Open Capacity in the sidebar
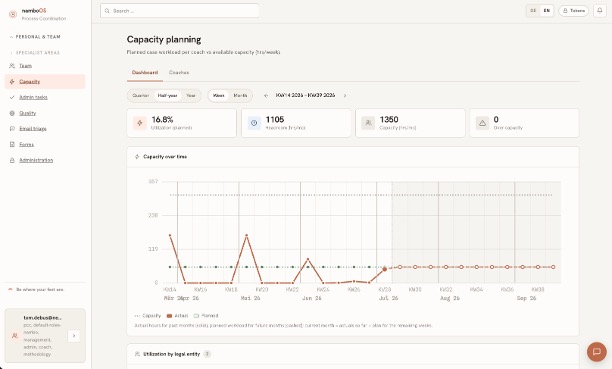 (45, 82)
